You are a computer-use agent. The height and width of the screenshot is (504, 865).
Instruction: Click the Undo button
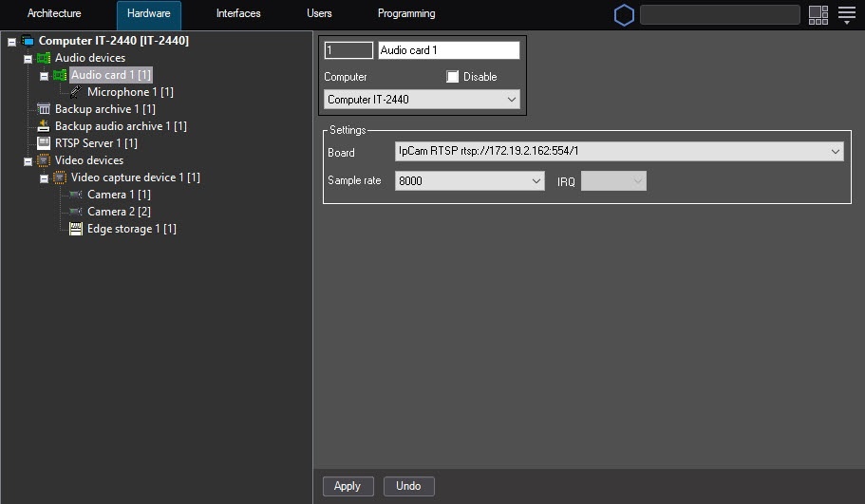[x=408, y=486]
